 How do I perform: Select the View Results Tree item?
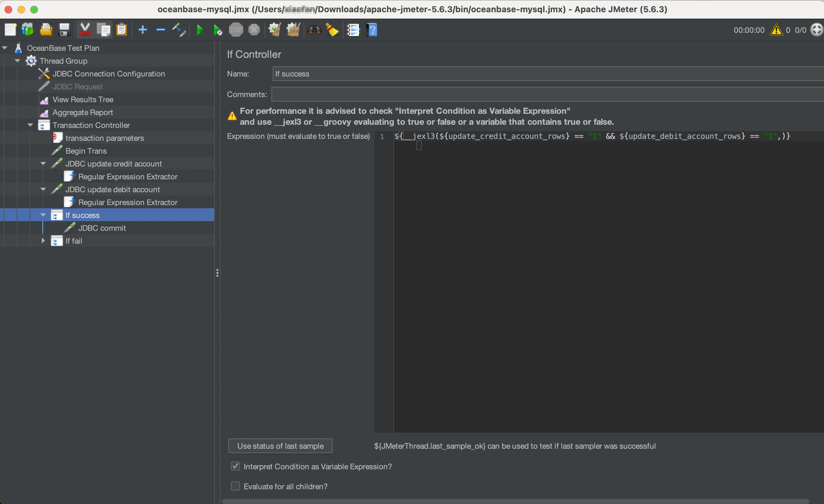tap(83, 99)
